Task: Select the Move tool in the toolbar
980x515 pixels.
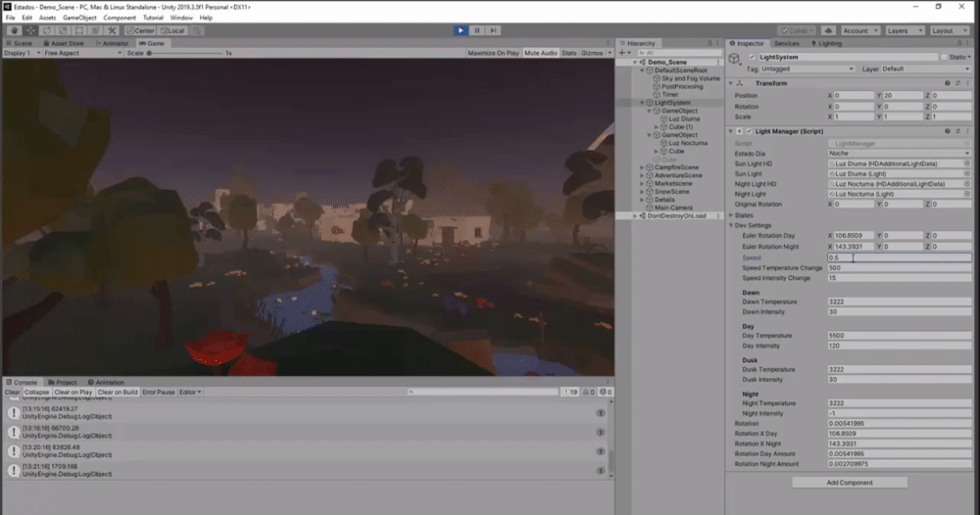Action: coord(30,30)
